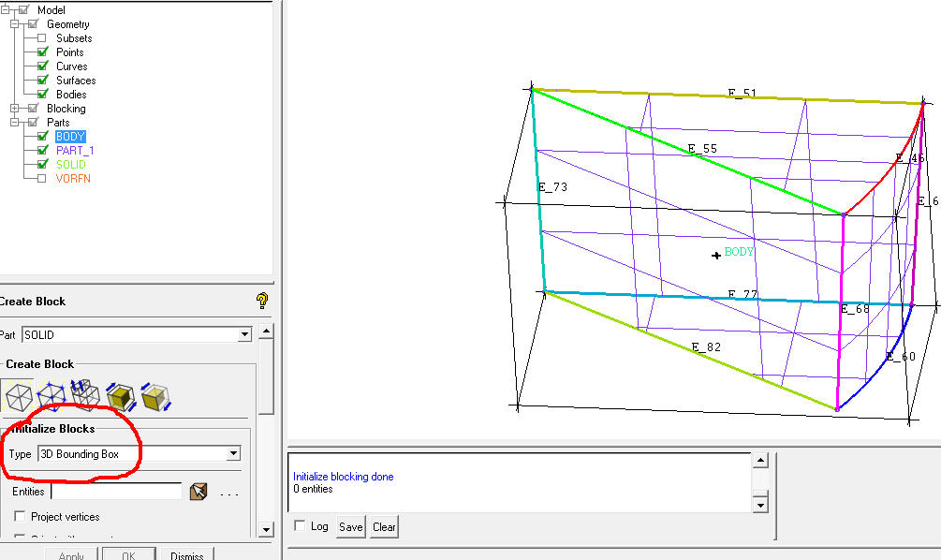This screenshot has width=941, height=560.
Task: Hide the BODY part checkbox
Action: [42, 136]
